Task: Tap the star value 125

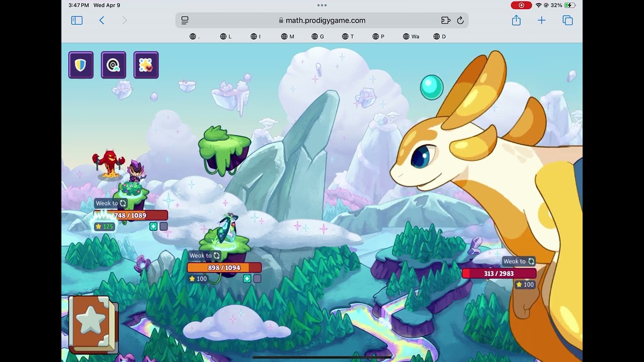Action: coord(108,227)
